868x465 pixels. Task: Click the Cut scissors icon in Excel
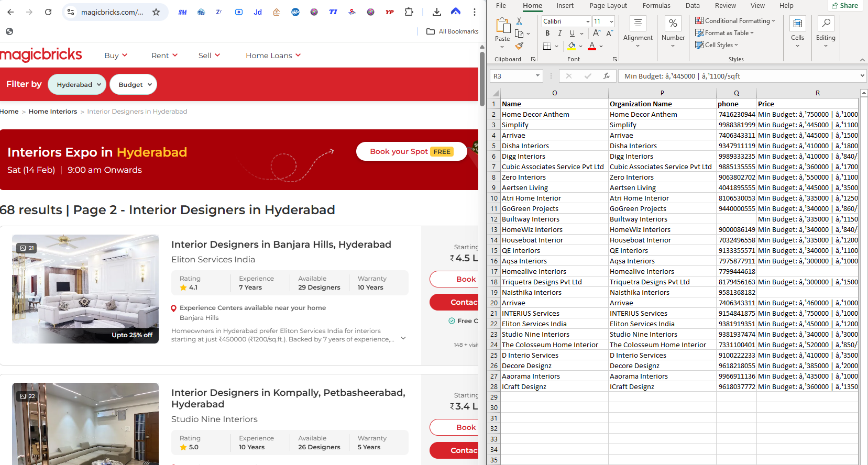click(519, 21)
